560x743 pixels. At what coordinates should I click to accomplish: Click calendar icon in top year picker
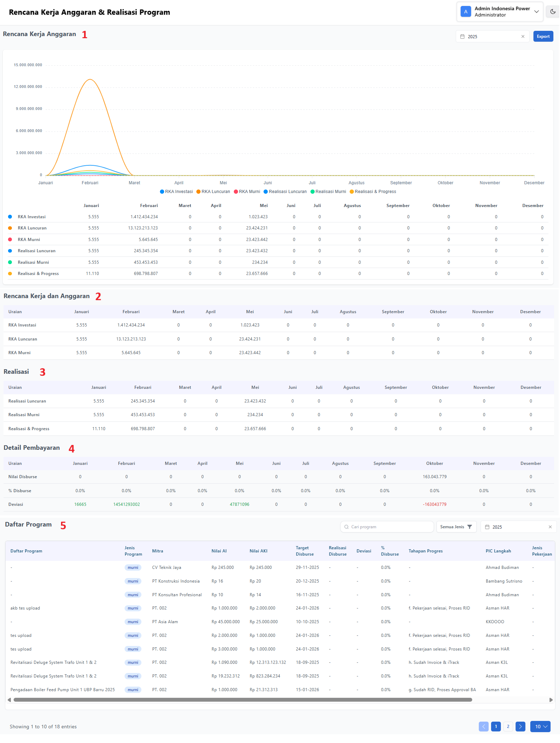point(462,36)
